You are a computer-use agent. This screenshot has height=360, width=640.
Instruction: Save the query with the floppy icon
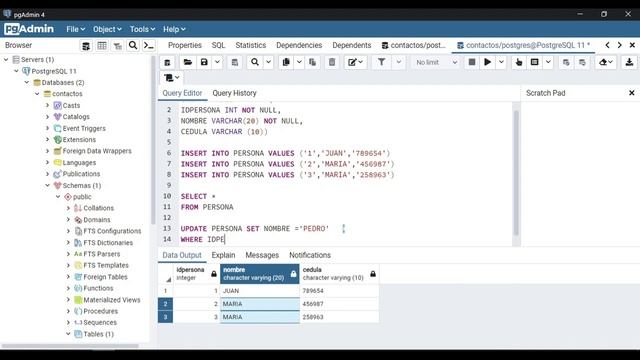coord(204,62)
